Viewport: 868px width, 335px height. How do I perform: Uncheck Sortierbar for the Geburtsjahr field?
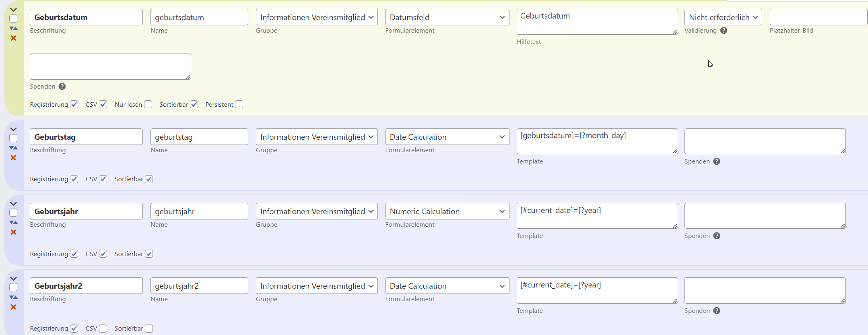tap(149, 254)
